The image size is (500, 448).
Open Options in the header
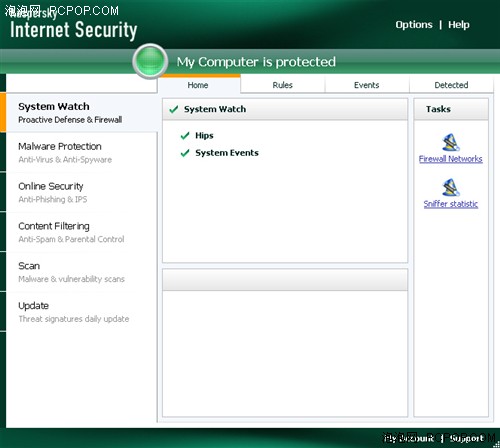coord(414,25)
